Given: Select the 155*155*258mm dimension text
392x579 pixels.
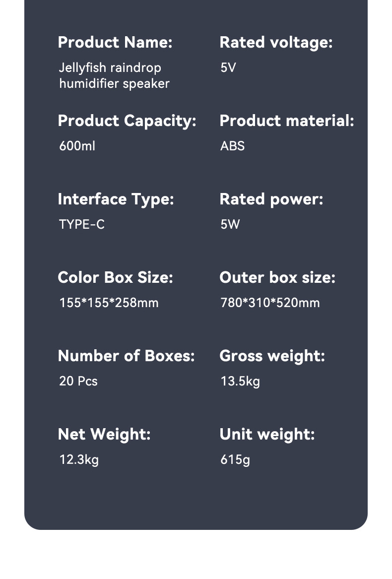Looking at the screenshot, I should point(109,303).
